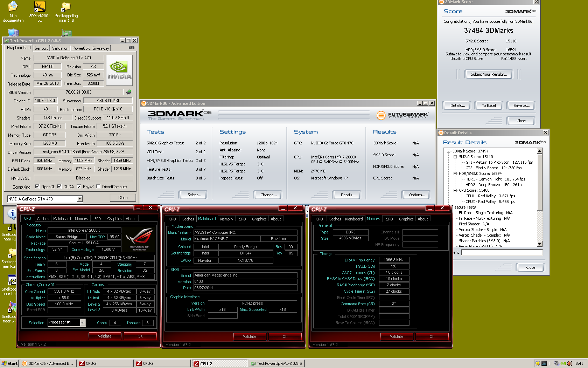Switch to TechPowerUp GPU-Z taskbar item
The height and width of the screenshot is (368, 588).
point(277,363)
